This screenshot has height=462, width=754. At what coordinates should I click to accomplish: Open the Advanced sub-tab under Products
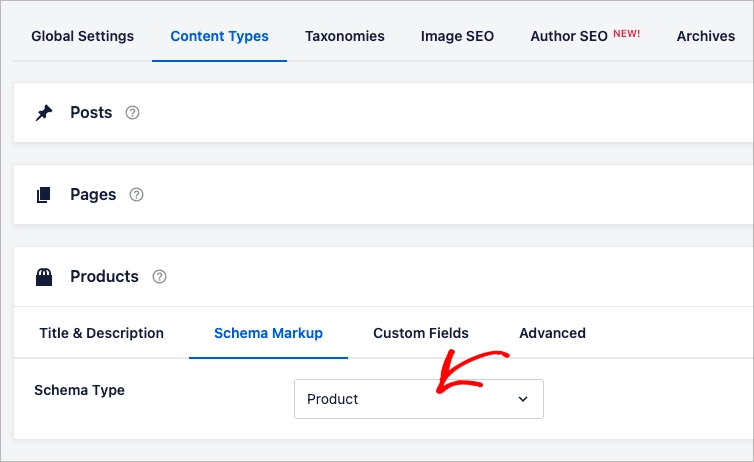[553, 333]
